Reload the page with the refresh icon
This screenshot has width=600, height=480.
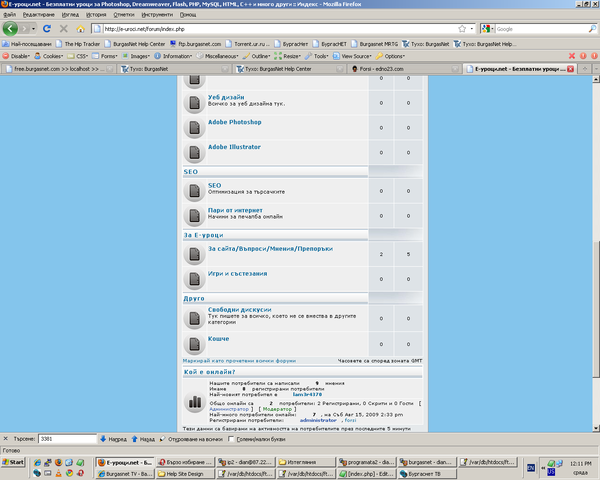47,29
